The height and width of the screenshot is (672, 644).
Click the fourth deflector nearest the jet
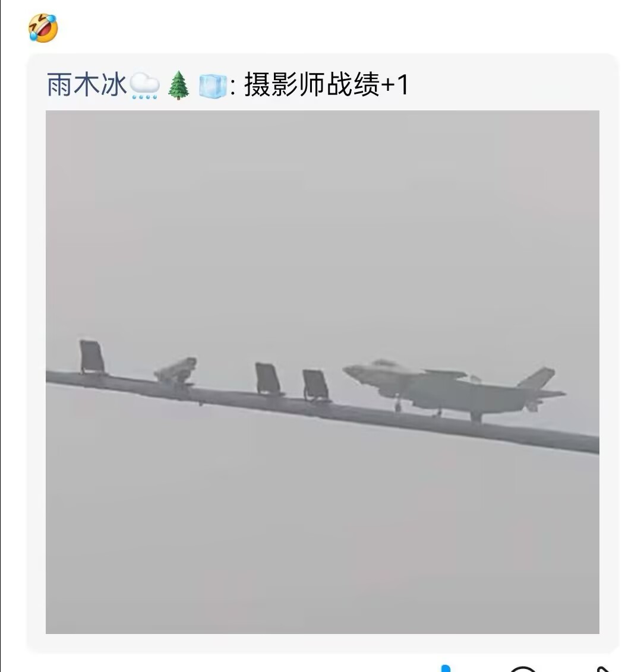(x=315, y=385)
